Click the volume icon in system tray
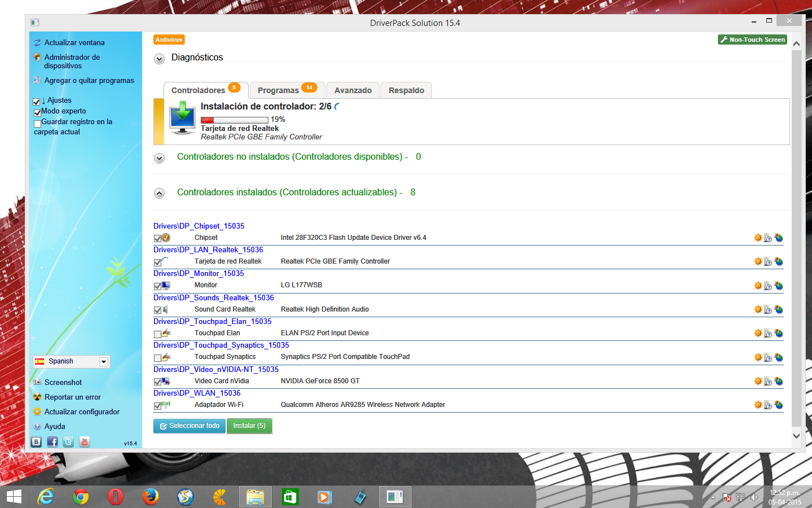 pyautogui.click(x=754, y=497)
